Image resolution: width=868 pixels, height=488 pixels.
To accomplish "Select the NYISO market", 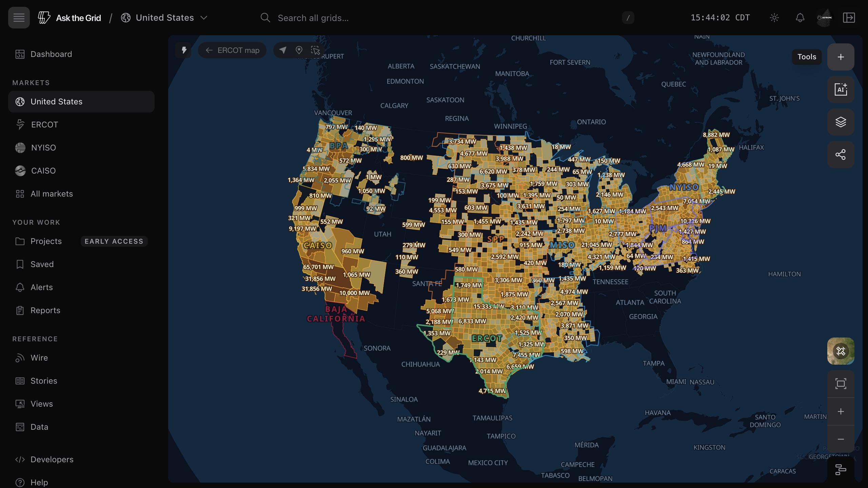I will tap(81, 148).
